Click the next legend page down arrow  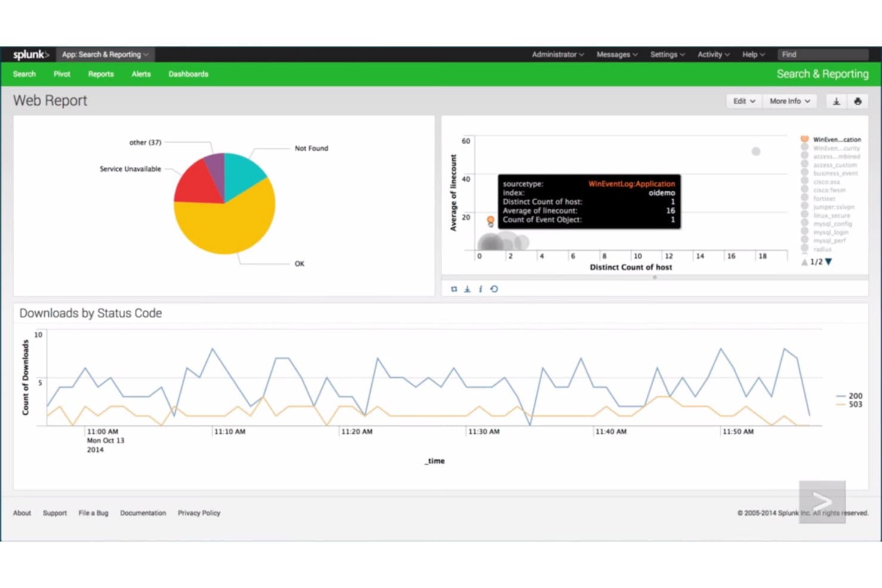pyautogui.click(x=828, y=262)
